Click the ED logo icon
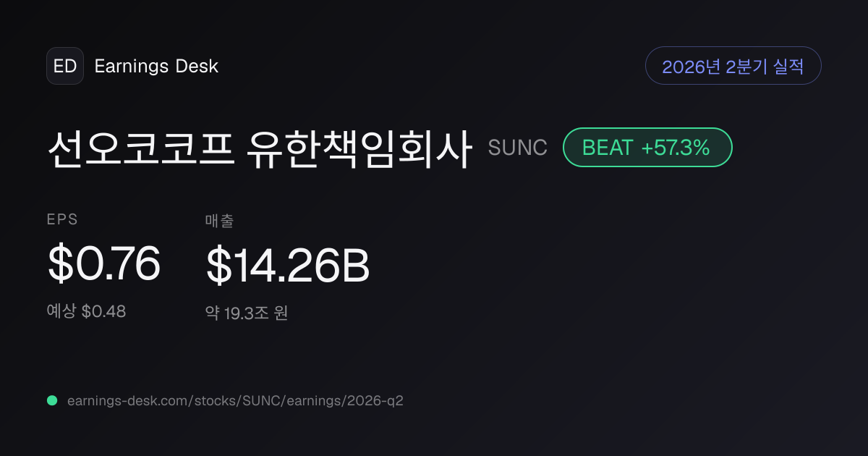The image size is (868, 456). coord(65,66)
